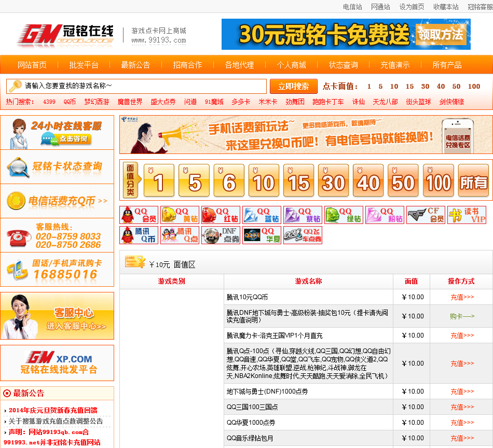
Task: Click 电信站 link in top bar
Action: (352, 7)
